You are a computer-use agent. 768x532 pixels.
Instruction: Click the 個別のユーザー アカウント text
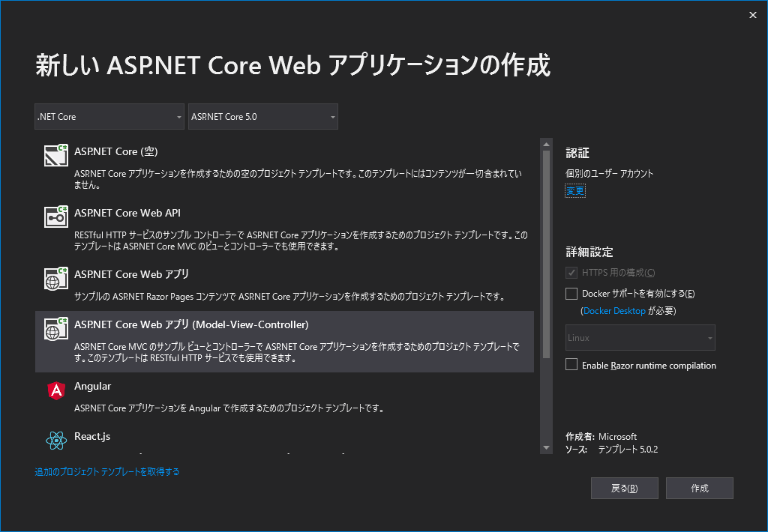click(609, 173)
